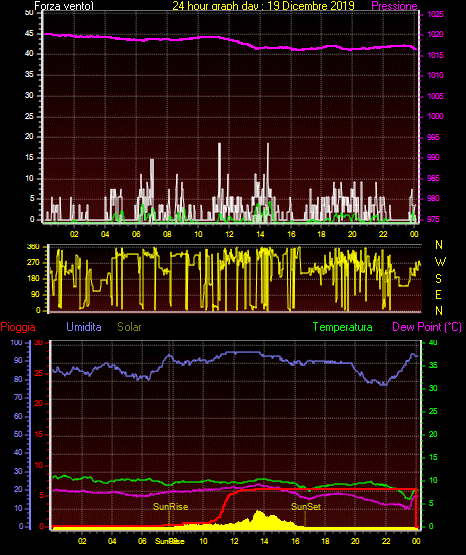Click the 'W' compass letter beside the direction chart
The image size is (466, 555).
(440, 262)
